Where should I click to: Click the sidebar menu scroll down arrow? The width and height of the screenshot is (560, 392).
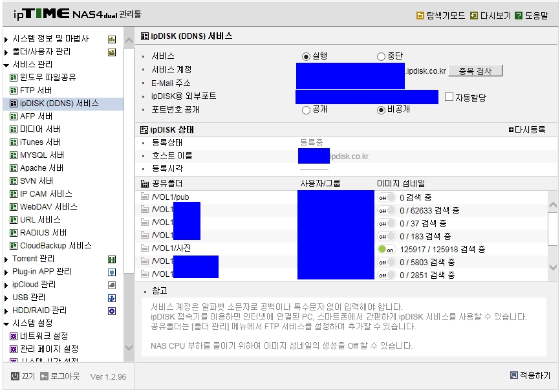pos(129,347)
